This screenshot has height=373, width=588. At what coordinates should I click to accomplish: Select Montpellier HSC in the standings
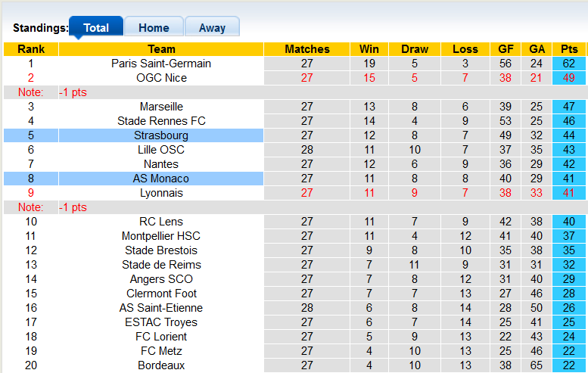pos(161,236)
